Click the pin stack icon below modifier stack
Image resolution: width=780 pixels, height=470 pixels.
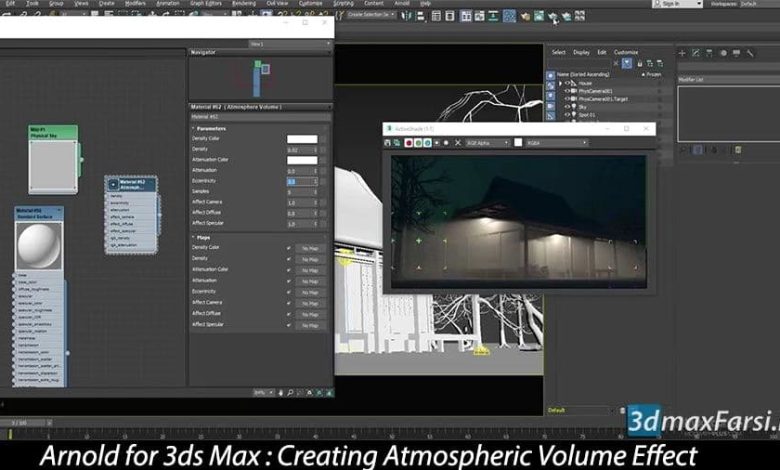683,150
